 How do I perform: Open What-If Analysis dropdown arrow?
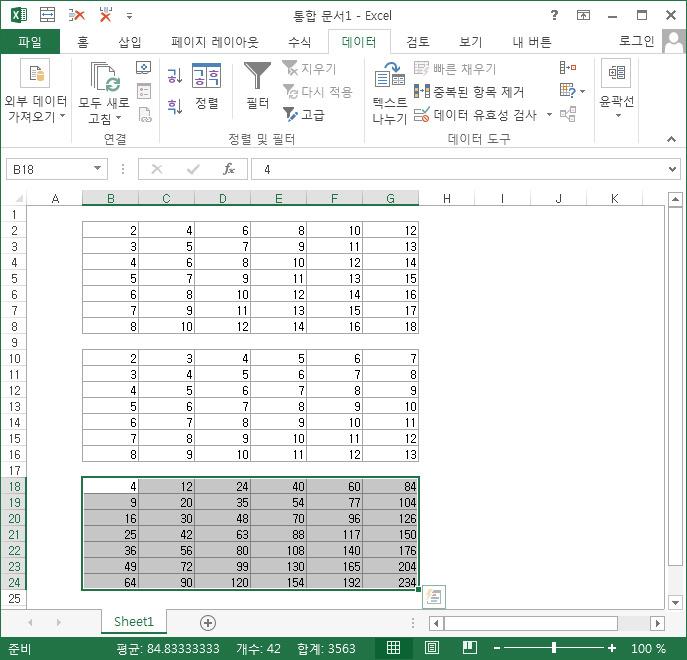pyautogui.click(x=582, y=91)
